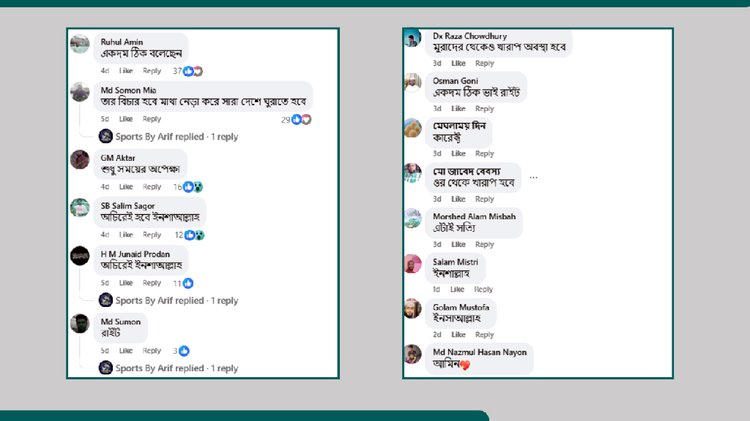Screen dimensions: 750x421
Task: Open Md Nazmul Hasan Nayon's profile name link
Action: point(478,352)
